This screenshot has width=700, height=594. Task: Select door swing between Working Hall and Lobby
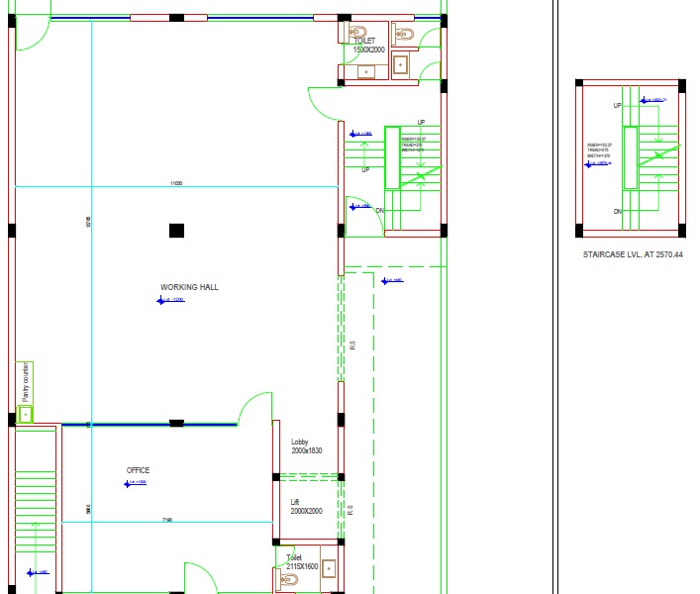pos(254,409)
